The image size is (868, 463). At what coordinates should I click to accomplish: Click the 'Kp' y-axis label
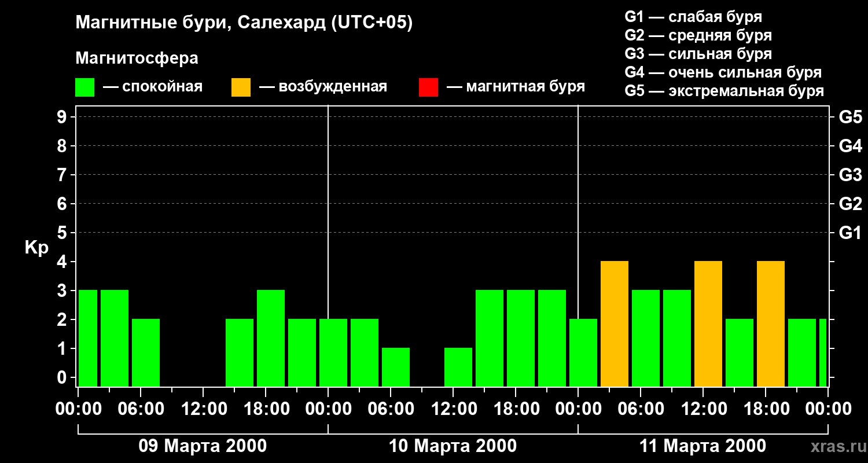tap(36, 248)
